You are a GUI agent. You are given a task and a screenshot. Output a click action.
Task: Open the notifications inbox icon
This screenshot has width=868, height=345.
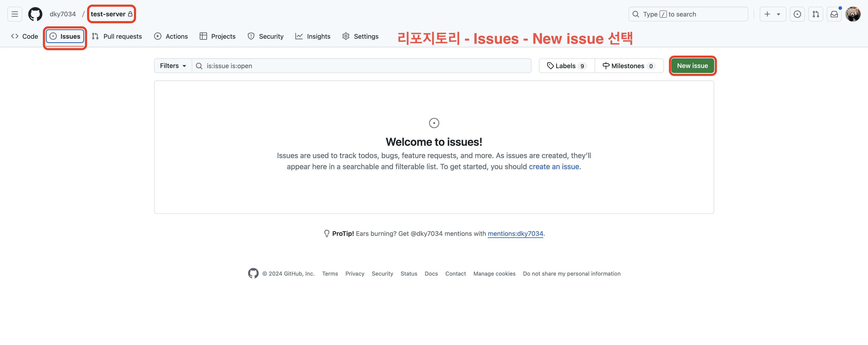coord(834,14)
